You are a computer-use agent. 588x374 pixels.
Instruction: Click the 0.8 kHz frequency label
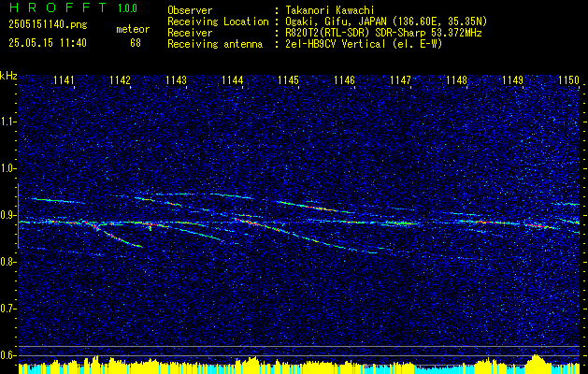click(7, 262)
